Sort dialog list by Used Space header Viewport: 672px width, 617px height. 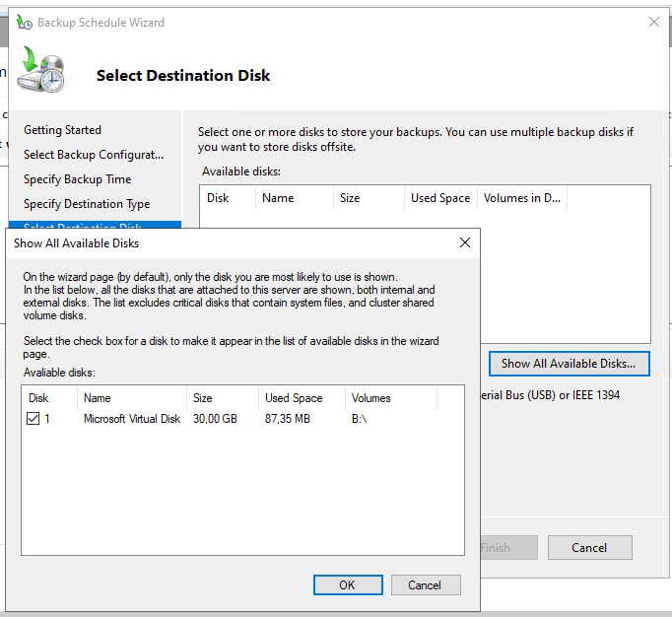coord(294,398)
